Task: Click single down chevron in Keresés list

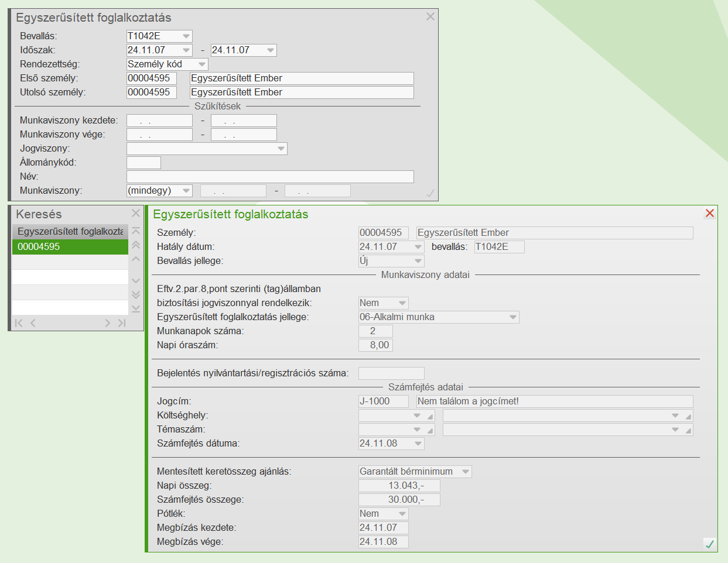Action: (x=136, y=281)
